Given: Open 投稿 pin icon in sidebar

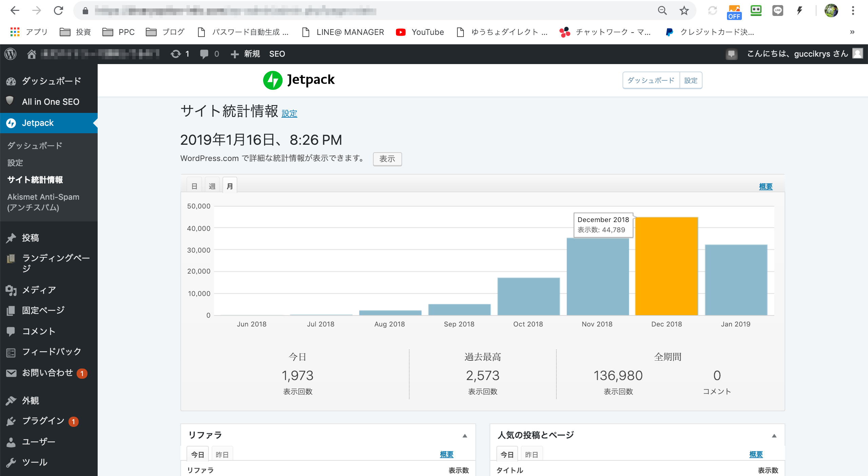Looking at the screenshot, I should 11,238.
